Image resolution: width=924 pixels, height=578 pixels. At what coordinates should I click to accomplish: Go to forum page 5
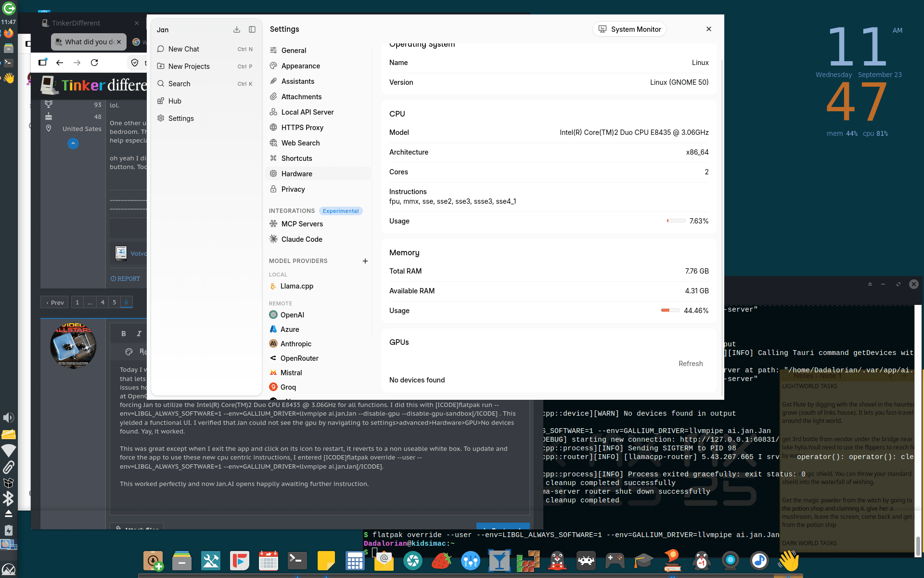[x=115, y=302]
